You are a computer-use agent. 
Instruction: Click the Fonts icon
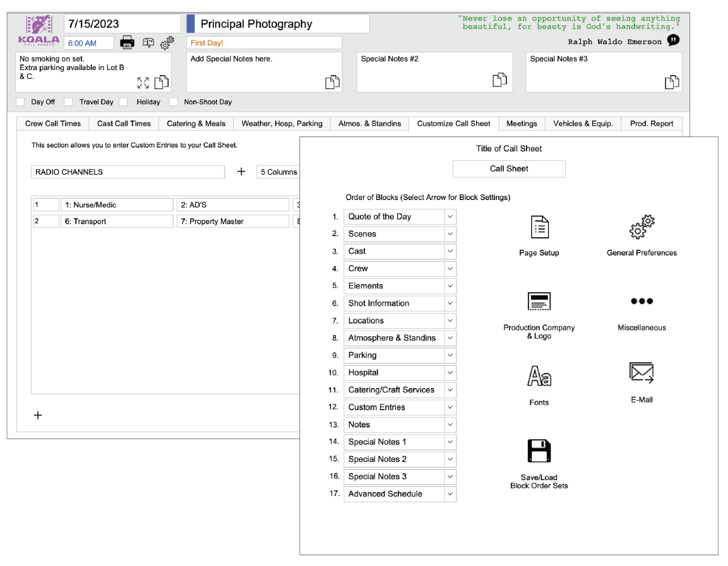(x=539, y=376)
